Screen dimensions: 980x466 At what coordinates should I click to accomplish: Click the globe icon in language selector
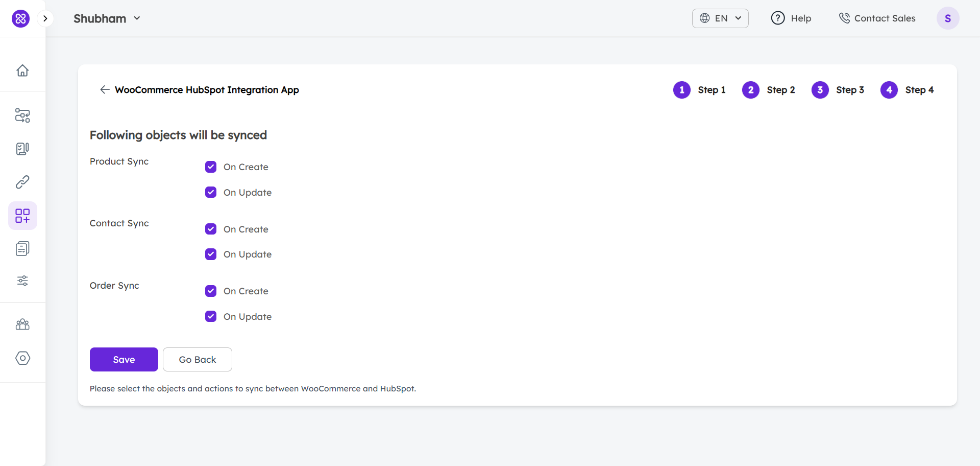pyautogui.click(x=704, y=18)
